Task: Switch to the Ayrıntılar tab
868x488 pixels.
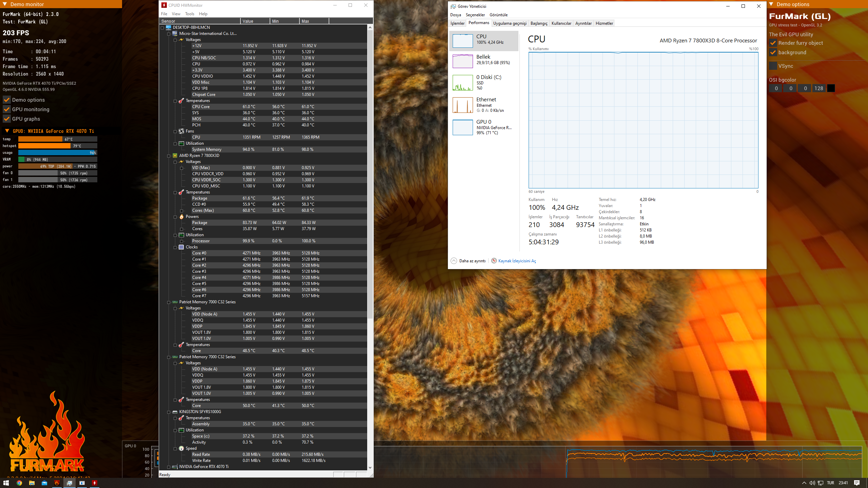Action: point(583,23)
